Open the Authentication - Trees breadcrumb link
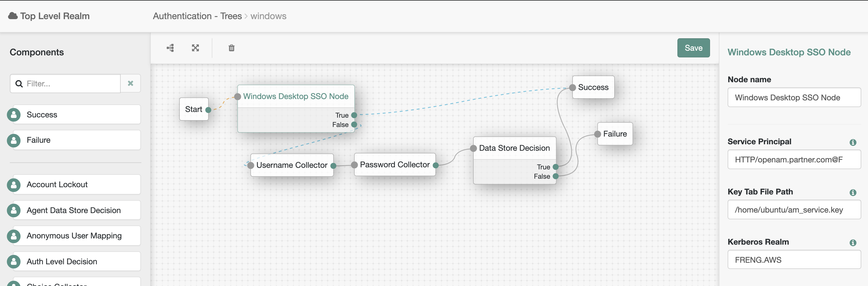The height and width of the screenshot is (286, 868). pos(197,16)
